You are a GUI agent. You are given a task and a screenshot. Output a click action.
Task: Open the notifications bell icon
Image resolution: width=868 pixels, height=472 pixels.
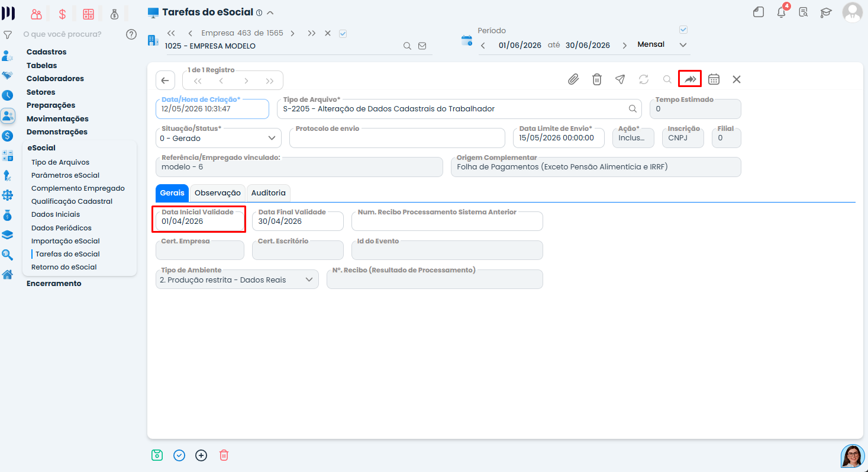coord(782,12)
